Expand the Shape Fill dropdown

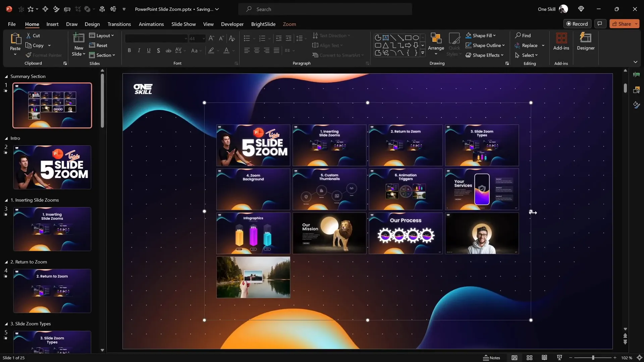pos(494,36)
